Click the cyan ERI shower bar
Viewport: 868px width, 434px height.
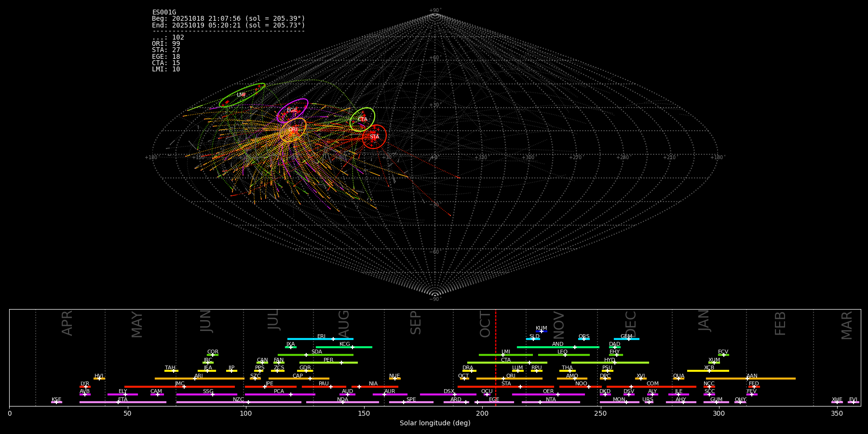pos(320,339)
